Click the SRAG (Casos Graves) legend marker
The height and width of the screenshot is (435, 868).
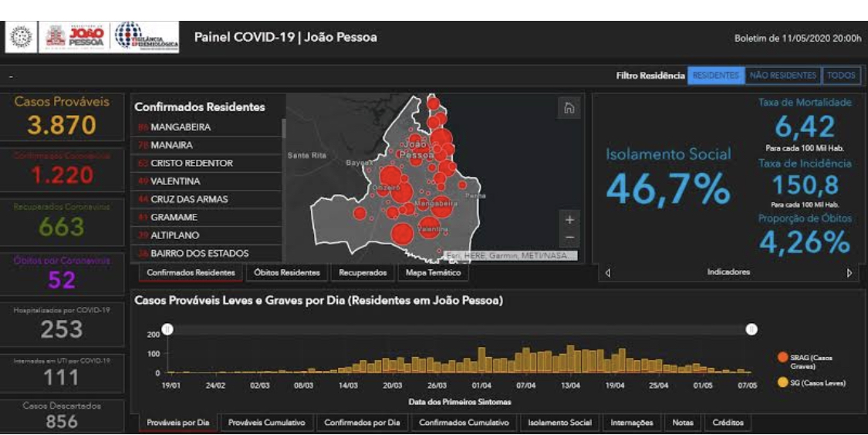click(782, 358)
